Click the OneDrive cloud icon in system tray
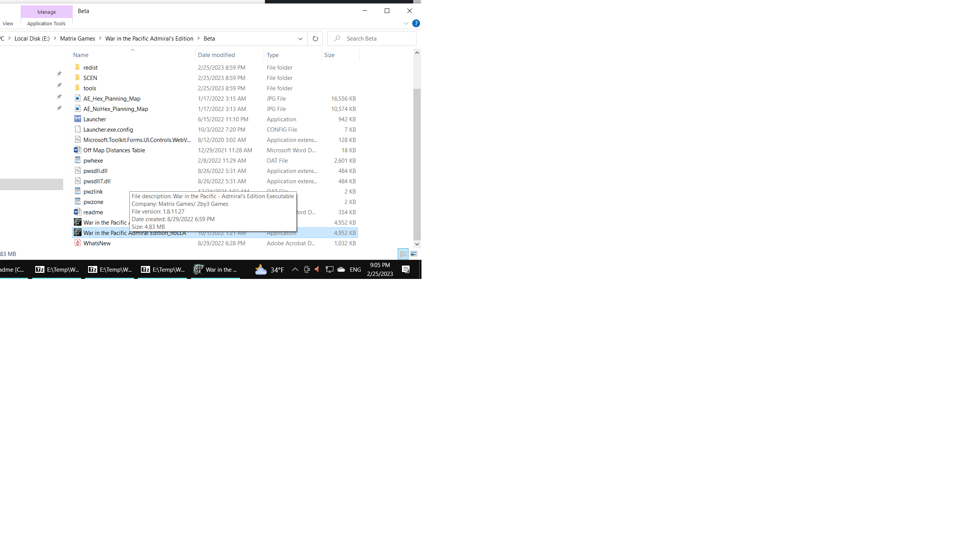The width and height of the screenshot is (980, 551). coord(341,269)
